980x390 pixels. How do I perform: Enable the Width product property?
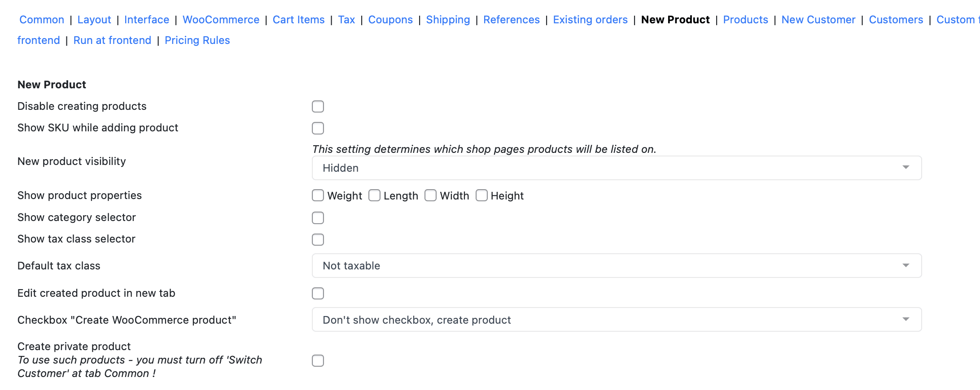(430, 195)
